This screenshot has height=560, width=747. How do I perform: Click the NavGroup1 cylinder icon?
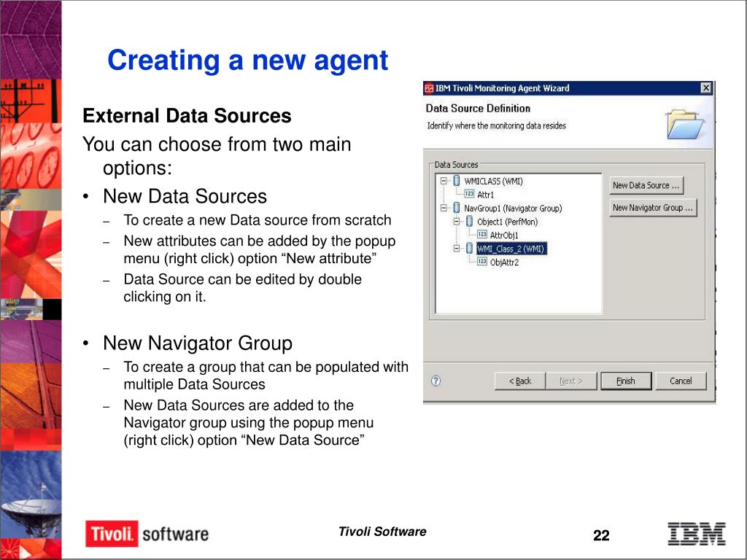[x=457, y=208]
